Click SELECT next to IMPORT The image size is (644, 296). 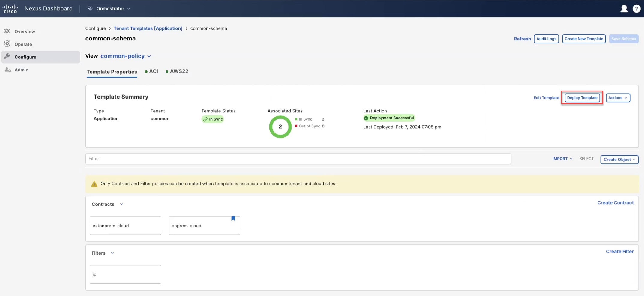coord(586,159)
